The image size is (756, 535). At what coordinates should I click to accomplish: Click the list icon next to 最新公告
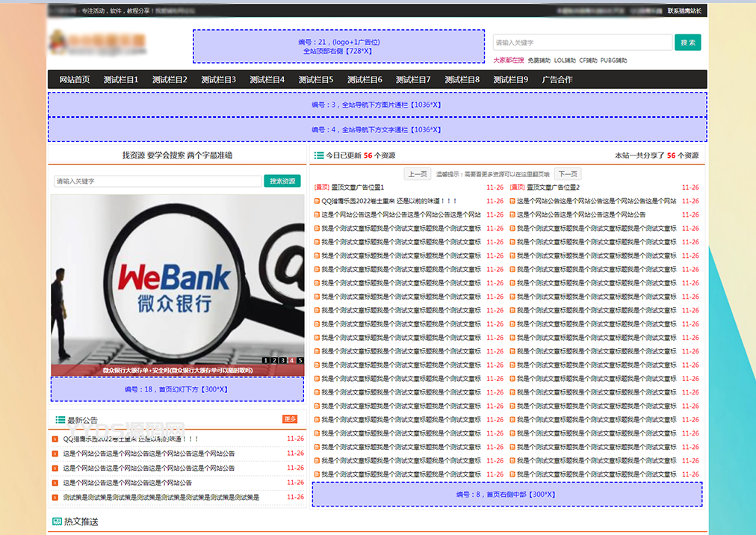[60, 421]
